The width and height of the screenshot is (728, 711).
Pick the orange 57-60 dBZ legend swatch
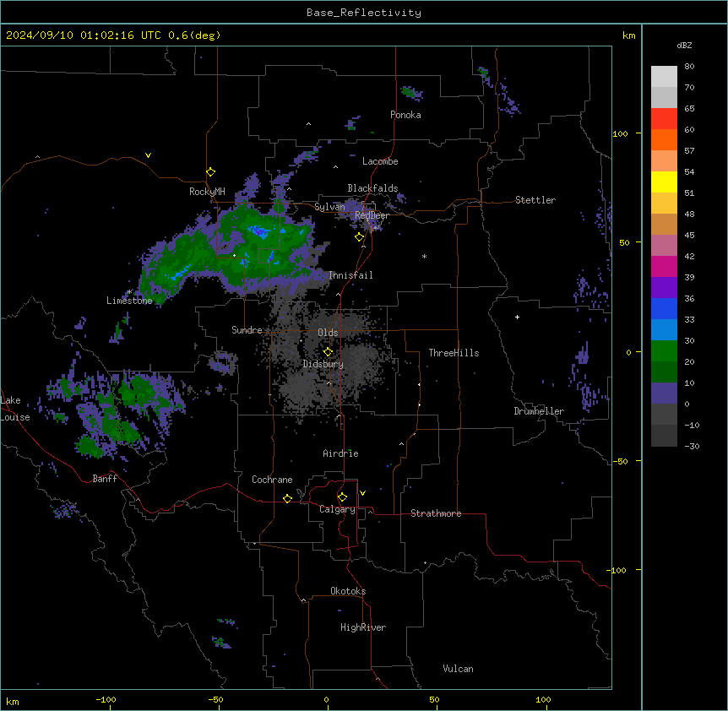pyautogui.click(x=664, y=139)
